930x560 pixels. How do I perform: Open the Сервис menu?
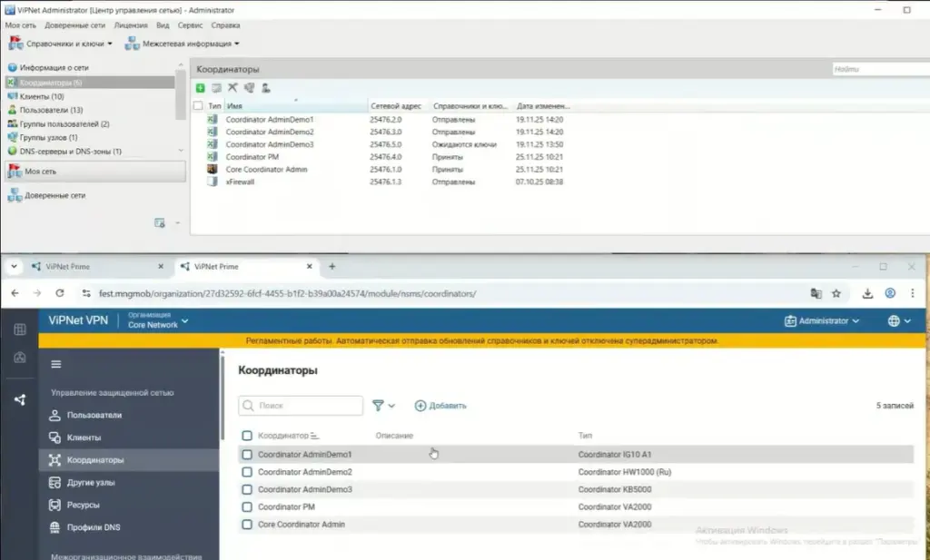point(188,25)
